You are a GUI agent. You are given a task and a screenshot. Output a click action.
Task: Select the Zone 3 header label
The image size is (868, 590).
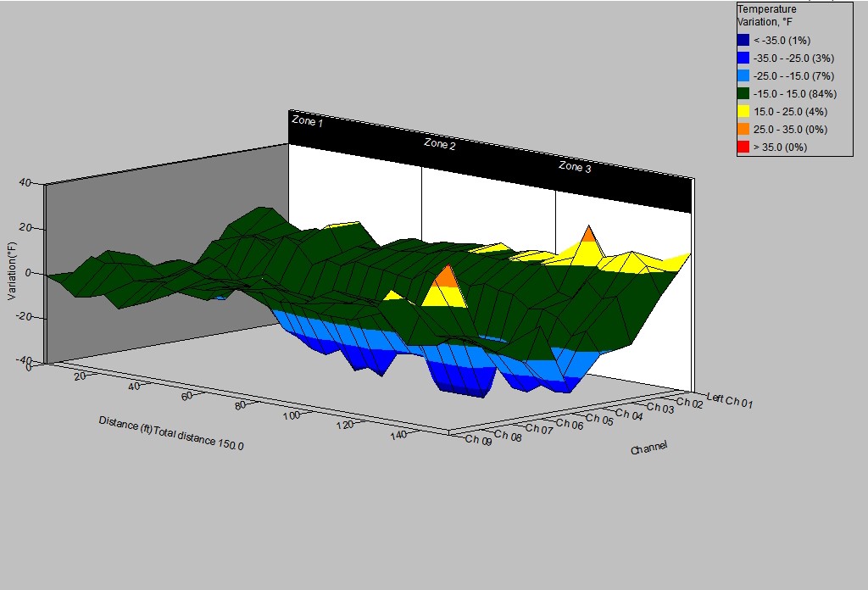point(575,167)
